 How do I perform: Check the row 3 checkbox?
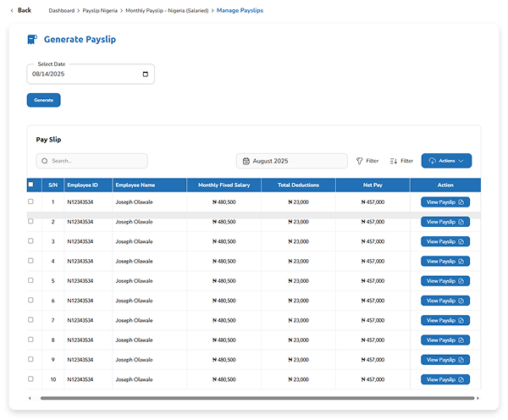[30, 240]
